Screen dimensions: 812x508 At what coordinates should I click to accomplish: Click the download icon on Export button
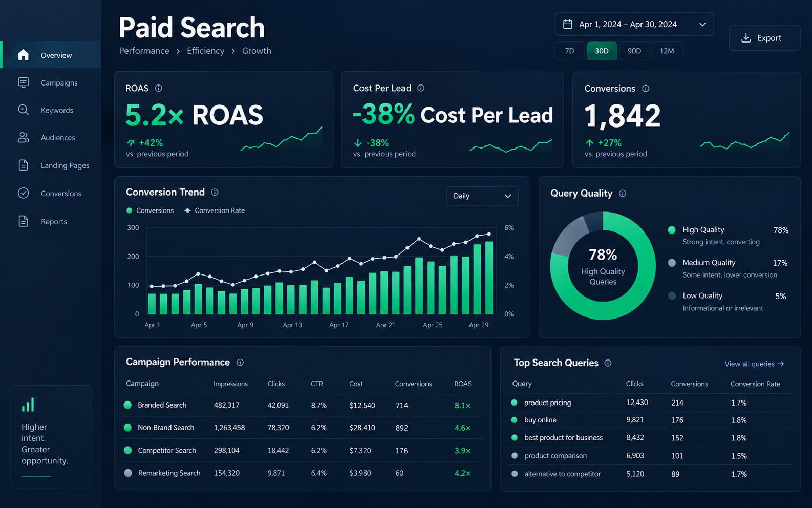746,38
